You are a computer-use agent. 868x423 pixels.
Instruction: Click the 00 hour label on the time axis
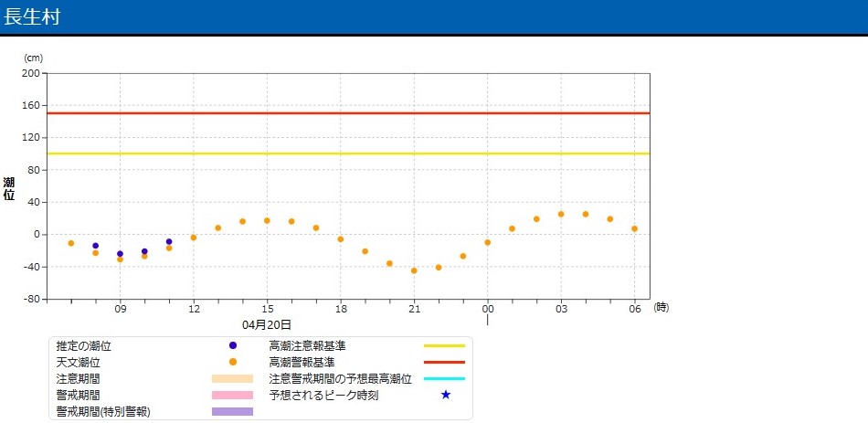(488, 310)
